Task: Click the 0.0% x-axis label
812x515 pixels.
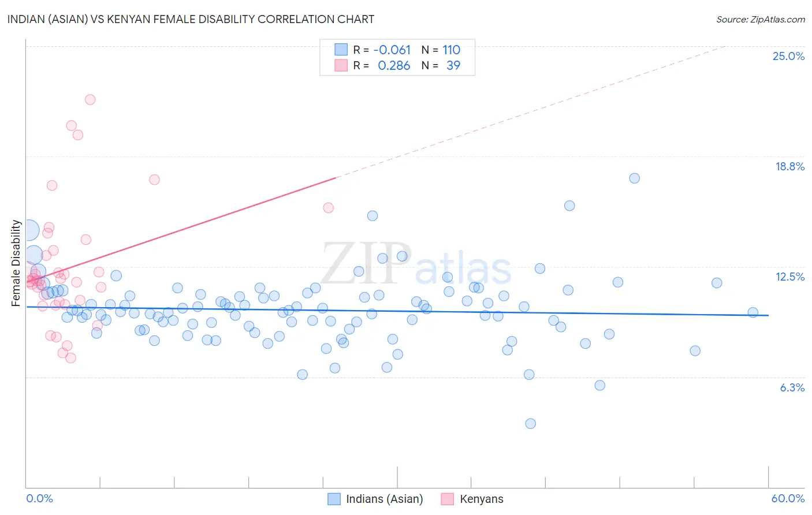Action: pyautogui.click(x=40, y=498)
